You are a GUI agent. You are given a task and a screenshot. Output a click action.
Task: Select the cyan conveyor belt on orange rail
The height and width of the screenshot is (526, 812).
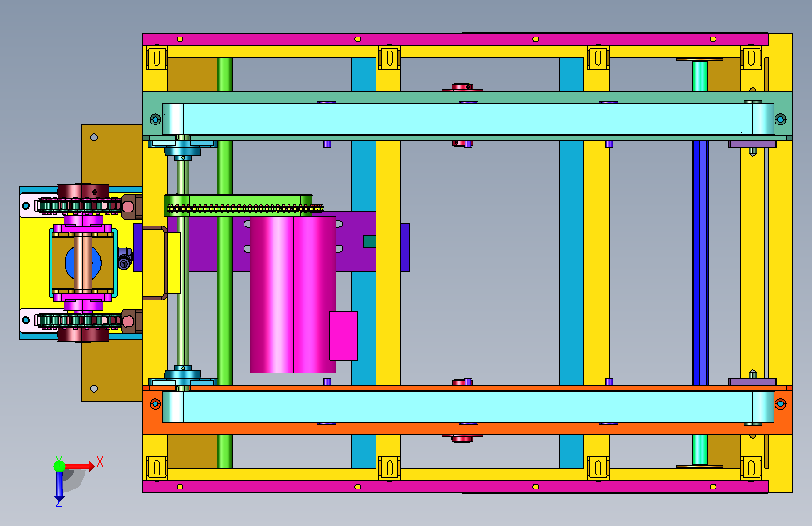[467, 407]
